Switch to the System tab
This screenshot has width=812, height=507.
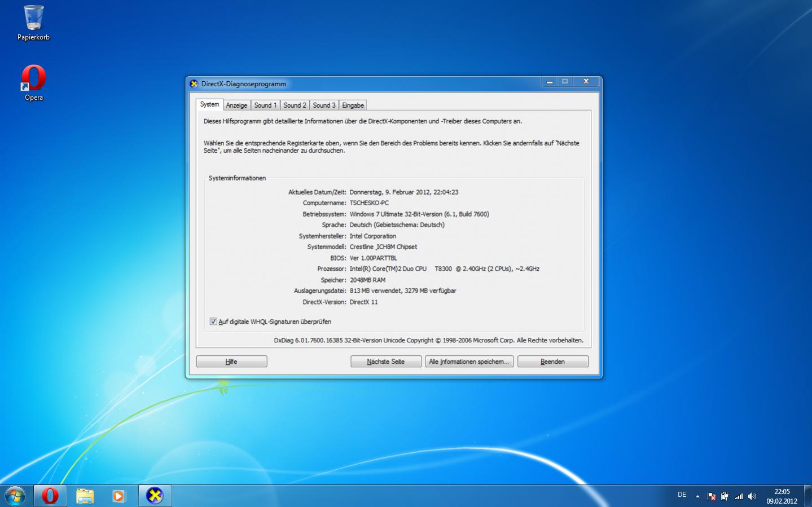coord(209,104)
